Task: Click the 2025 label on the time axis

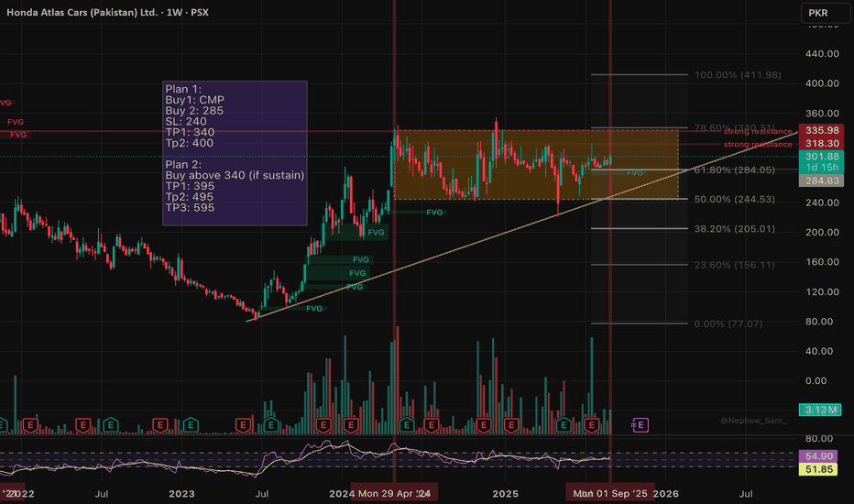Action: 505,494
